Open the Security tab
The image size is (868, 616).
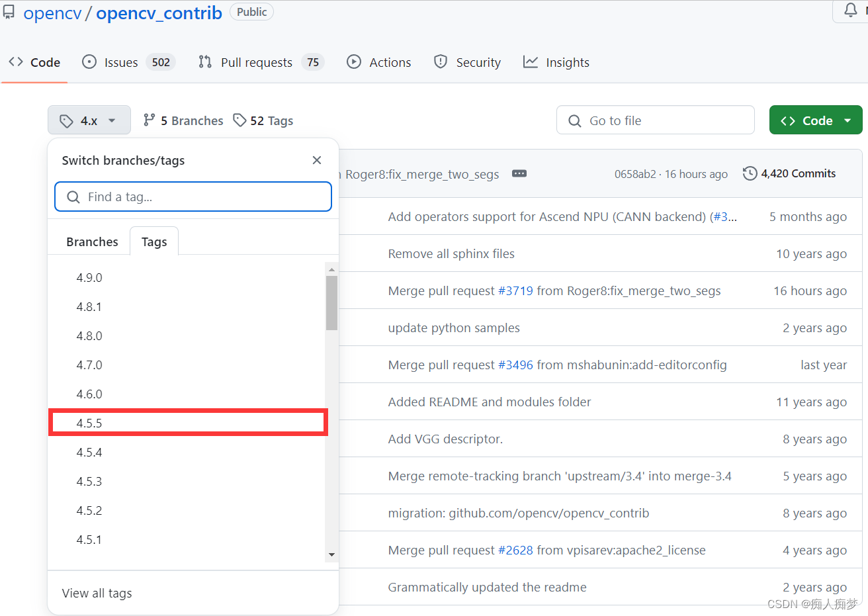click(467, 62)
